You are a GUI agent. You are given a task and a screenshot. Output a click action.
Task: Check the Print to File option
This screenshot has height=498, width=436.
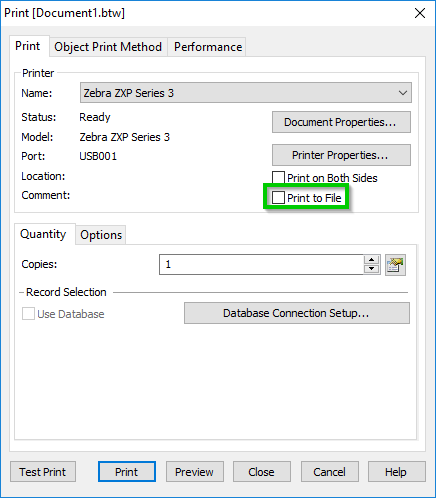click(x=278, y=197)
